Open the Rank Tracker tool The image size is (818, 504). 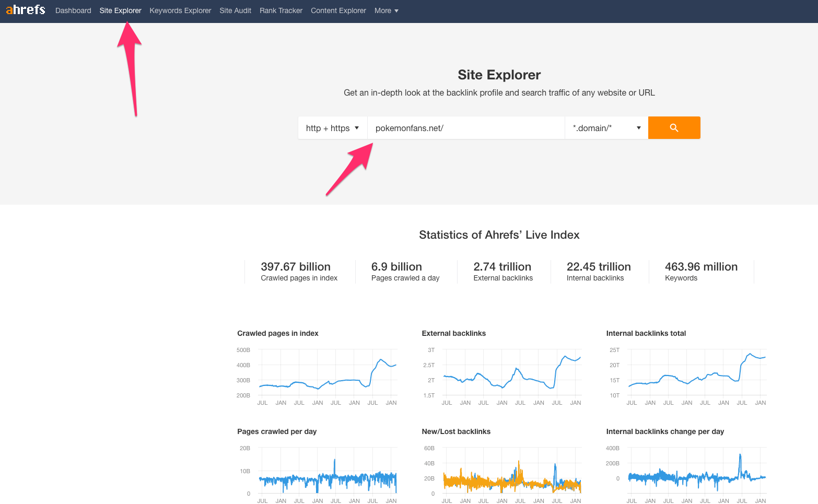coord(281,10)
